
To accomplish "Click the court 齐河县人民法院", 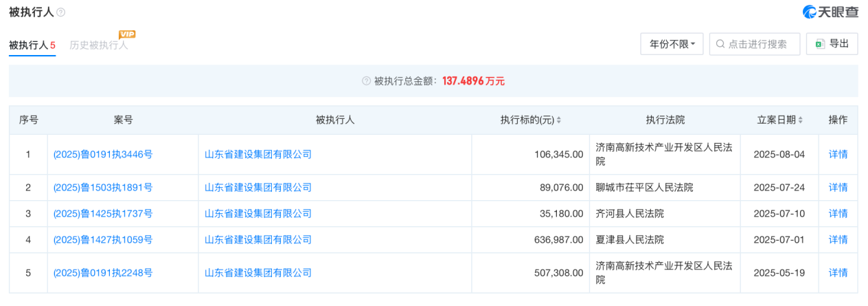I will click(x=630, y=214).
